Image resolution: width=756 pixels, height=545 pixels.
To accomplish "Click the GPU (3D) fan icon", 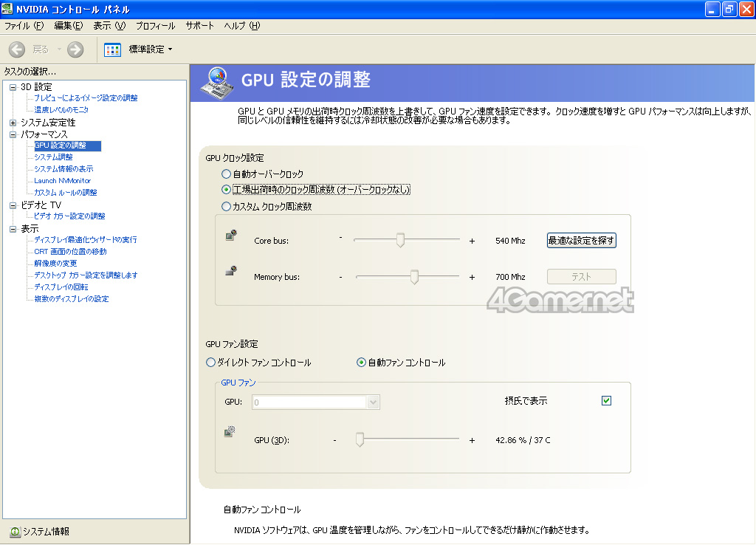I will 230,431.
